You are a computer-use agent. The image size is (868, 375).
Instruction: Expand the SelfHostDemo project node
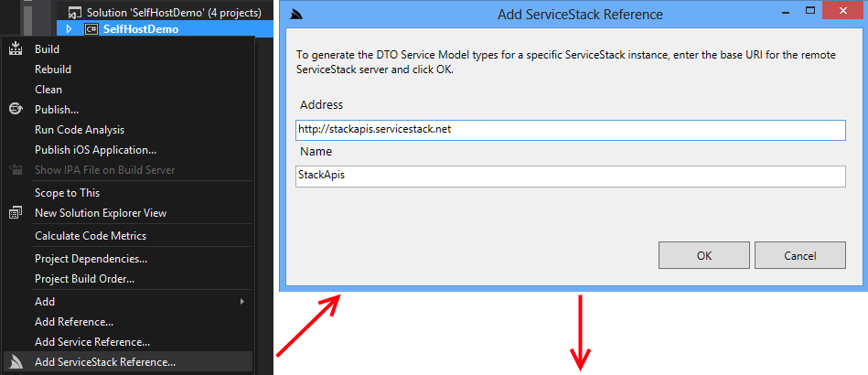[69, 28]
